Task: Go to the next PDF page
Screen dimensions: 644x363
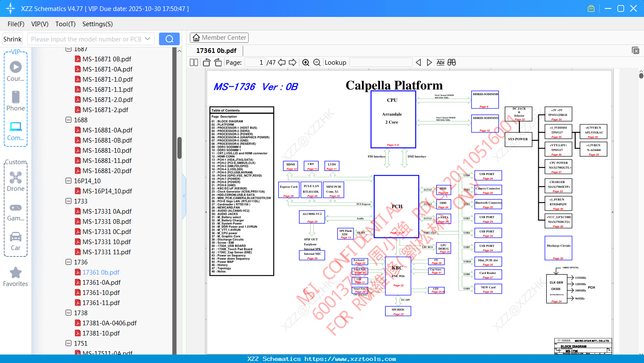Action: click(293, 62)
